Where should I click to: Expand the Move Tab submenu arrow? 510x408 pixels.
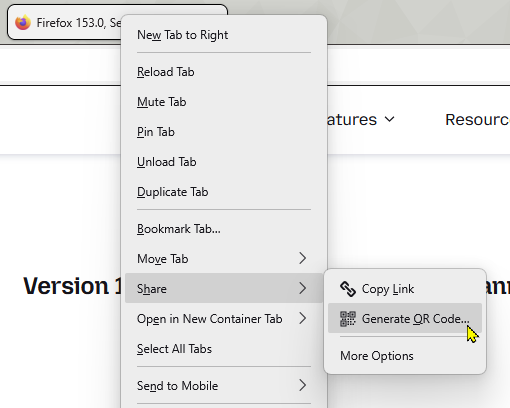302,258
